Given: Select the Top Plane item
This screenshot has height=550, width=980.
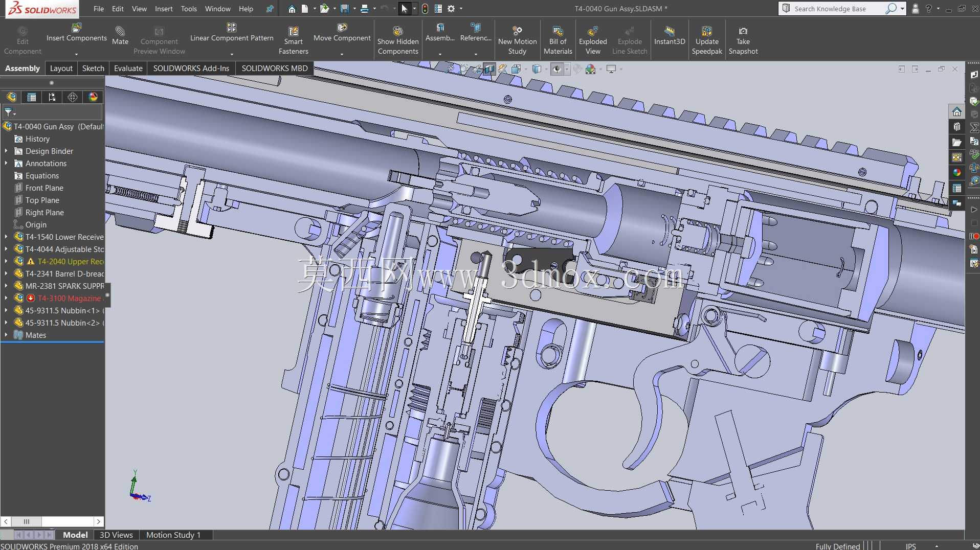Looking at the screenshot, I should point(42,200).
